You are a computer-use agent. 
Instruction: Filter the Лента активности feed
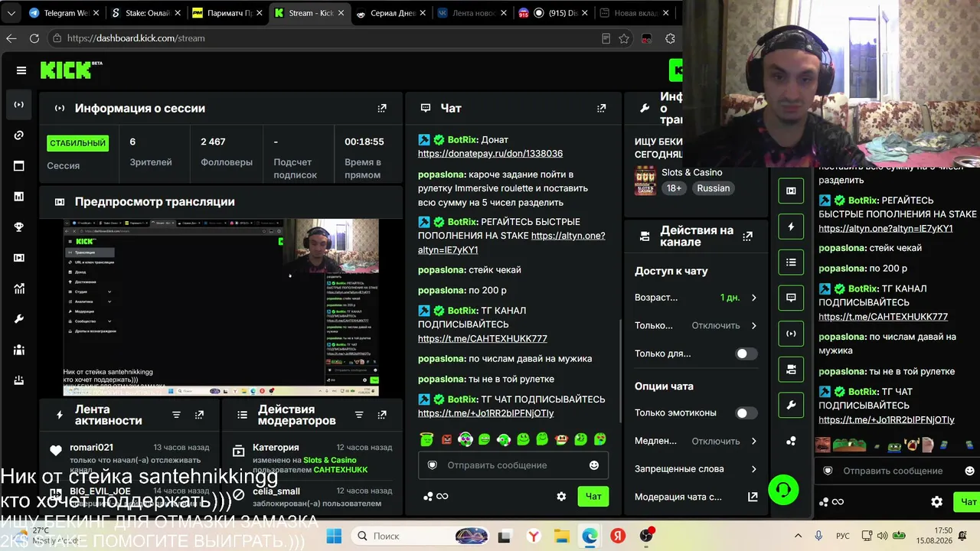[x=176, y=415]
